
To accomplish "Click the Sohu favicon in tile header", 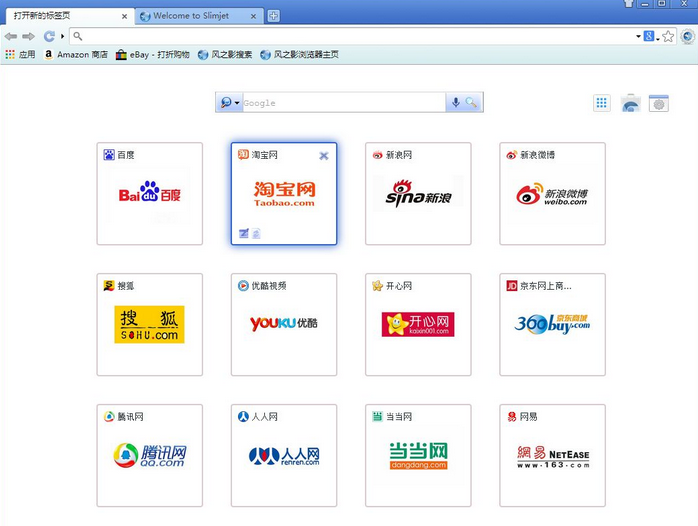I will pyautogui.click(x=109, y=286).
